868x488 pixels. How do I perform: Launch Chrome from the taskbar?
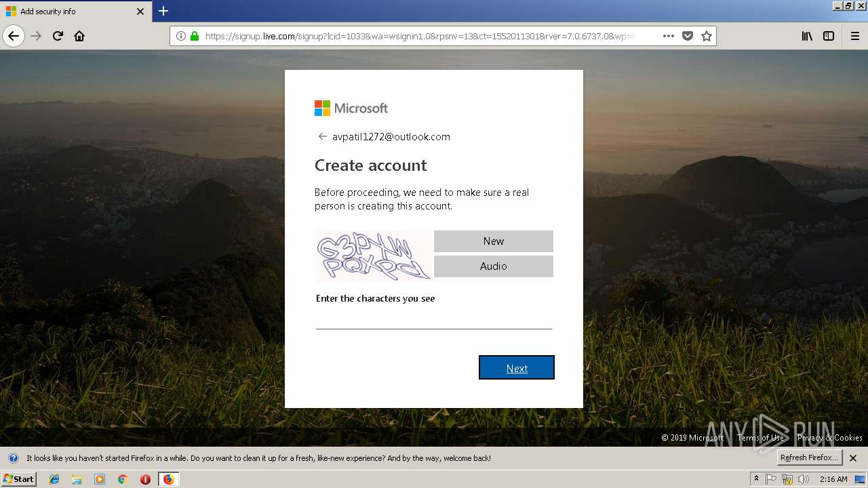(123, 479)
